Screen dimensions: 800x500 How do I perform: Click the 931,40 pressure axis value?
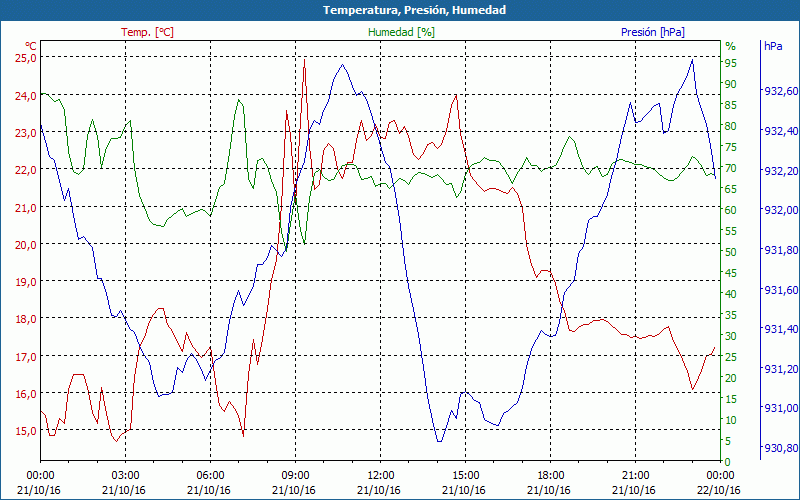pos(780,329)
